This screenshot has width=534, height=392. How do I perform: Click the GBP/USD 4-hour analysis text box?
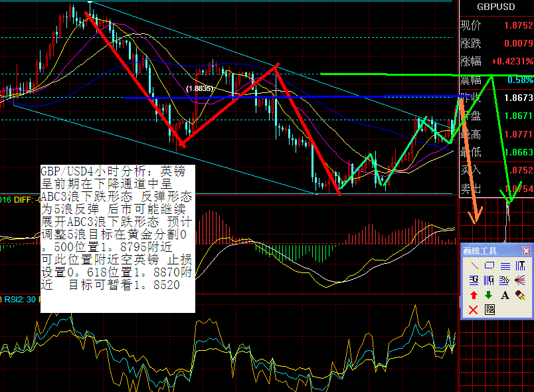click(x=118, y=239)
